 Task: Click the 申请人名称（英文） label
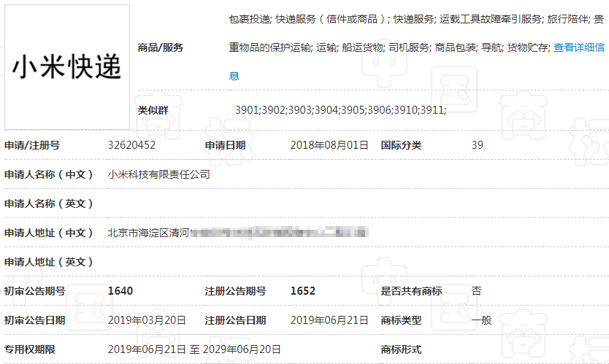tap(49, 204)
